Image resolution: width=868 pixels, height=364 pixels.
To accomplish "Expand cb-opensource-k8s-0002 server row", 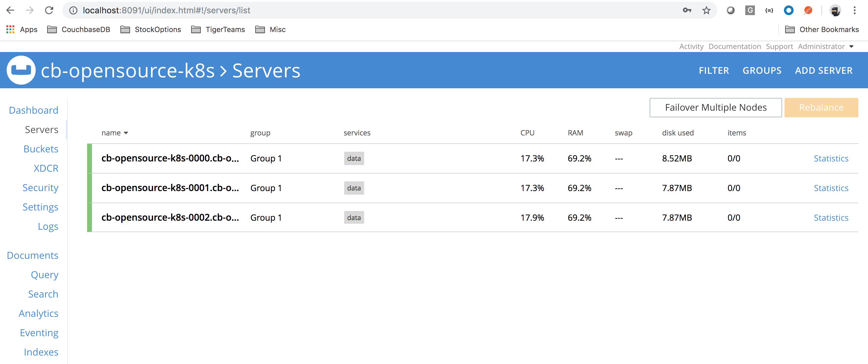I will (473, 218).
